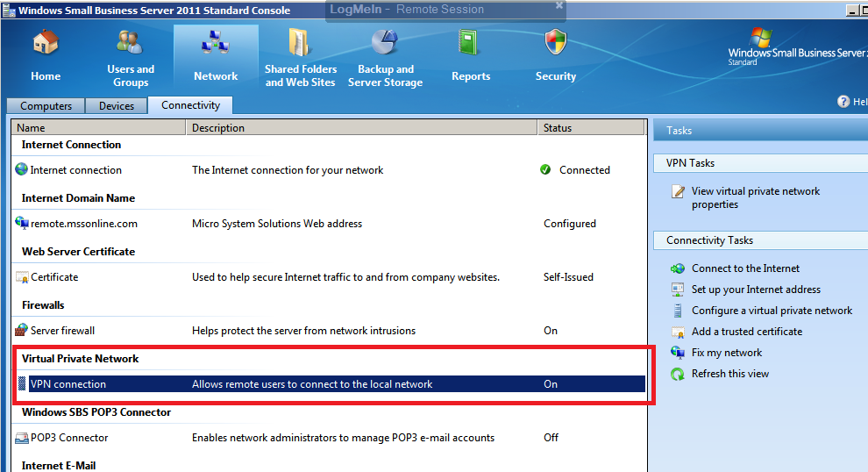Open Shared Folders and Web Sites icon

(x=300, y=43)
